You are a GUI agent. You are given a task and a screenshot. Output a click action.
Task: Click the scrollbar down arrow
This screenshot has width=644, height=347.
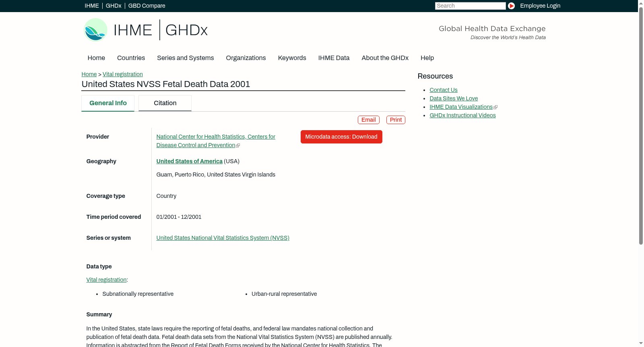[641, 344]
